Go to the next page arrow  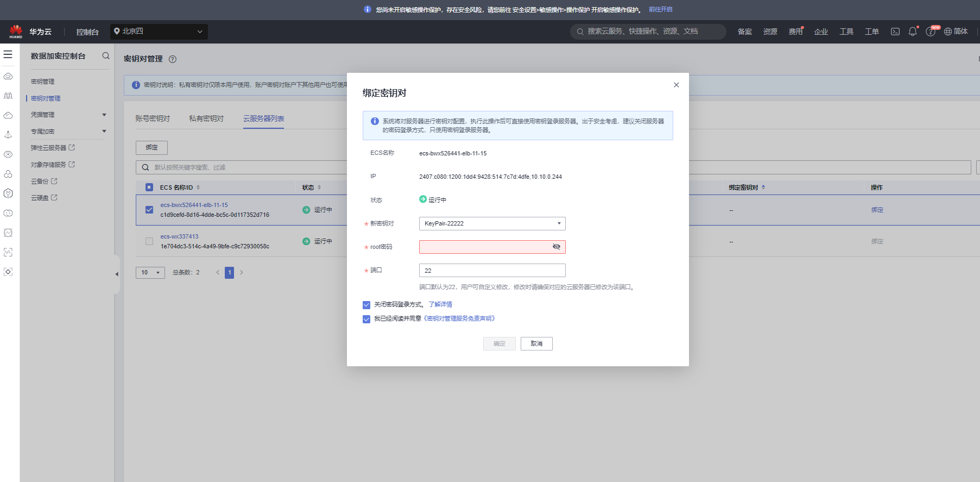coord(242,273)
